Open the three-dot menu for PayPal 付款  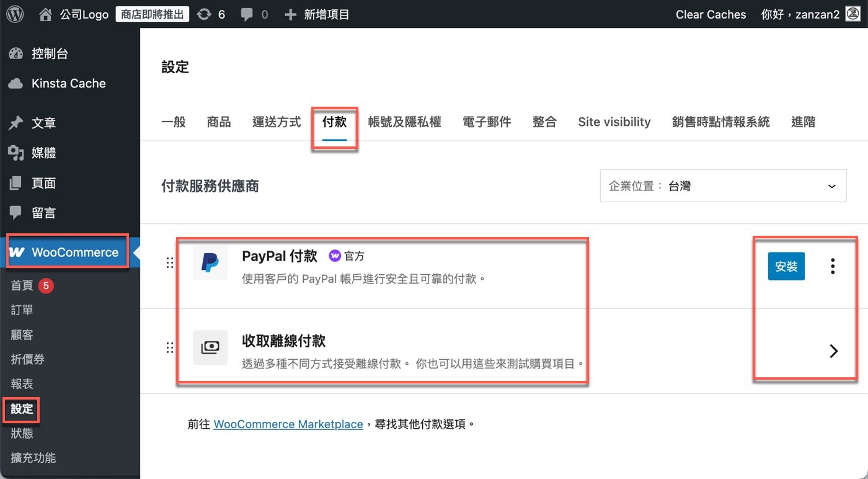[833, 267]
